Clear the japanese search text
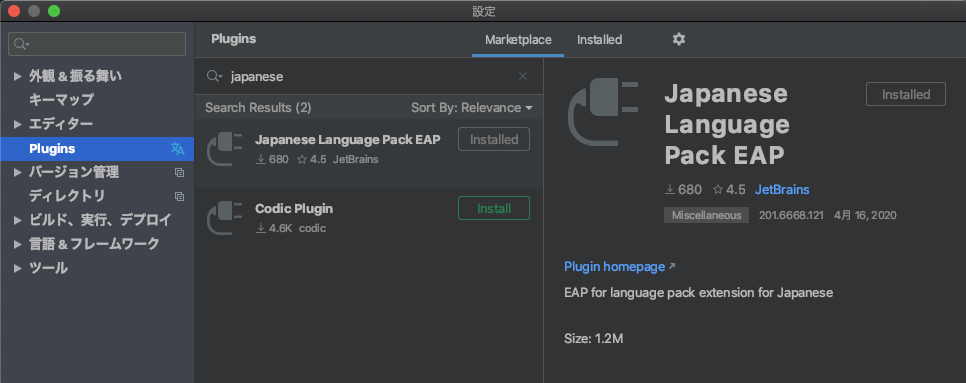The width and height of the screenshot is (966, 383). [x=523, y=76]
